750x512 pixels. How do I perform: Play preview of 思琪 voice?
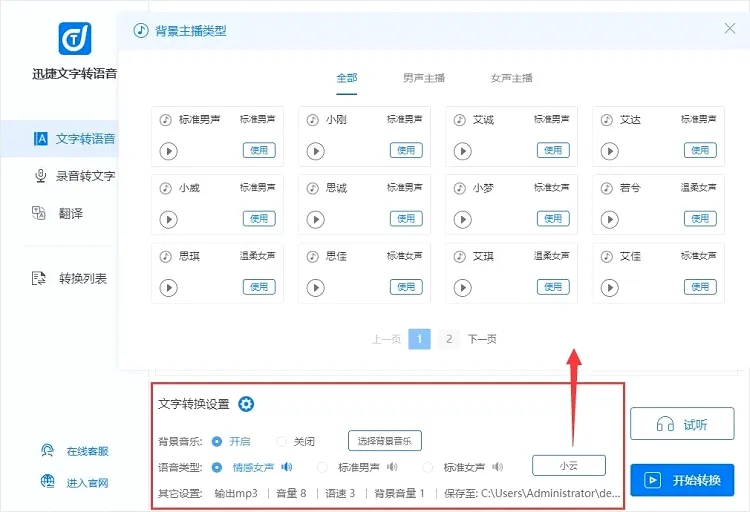point(168,288)
